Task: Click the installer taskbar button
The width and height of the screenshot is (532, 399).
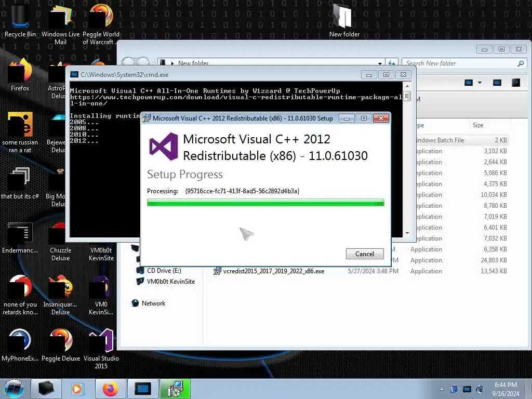Action: [175, 389]
